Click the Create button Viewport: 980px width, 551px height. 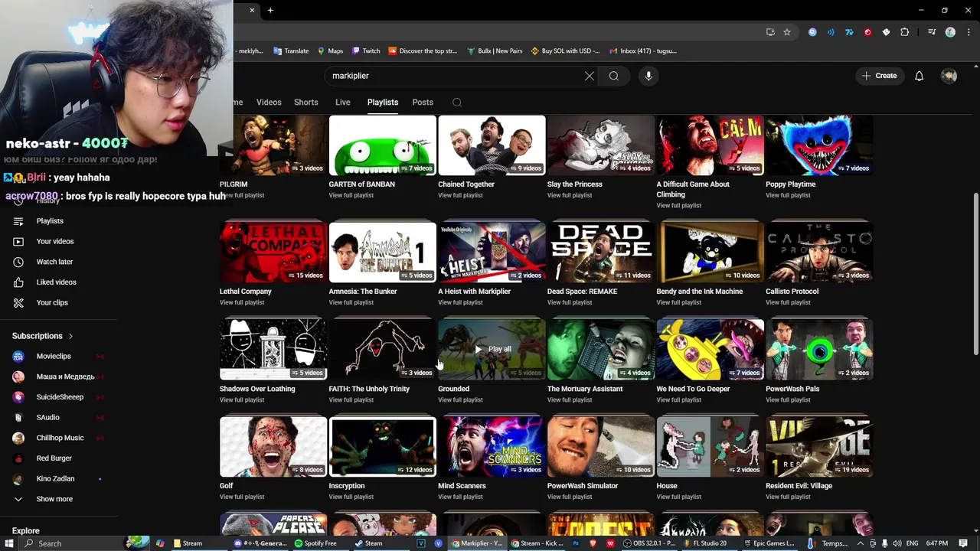(x=879, y=76)
